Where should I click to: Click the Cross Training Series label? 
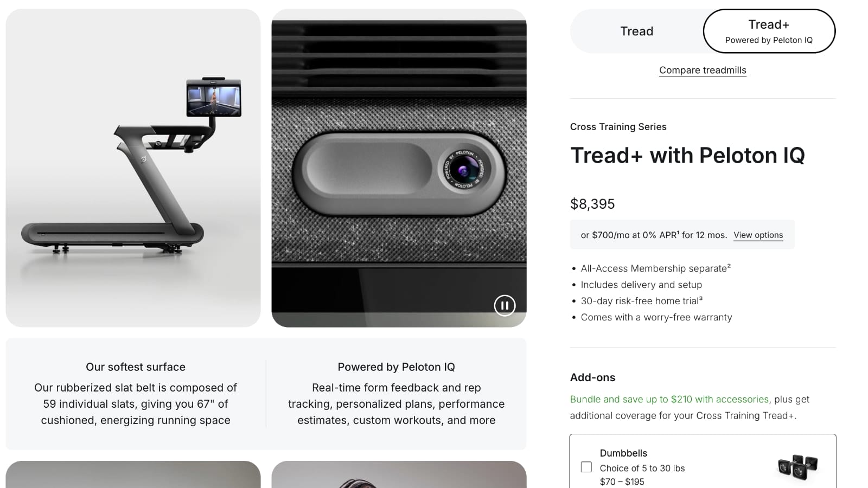[x=618, y=127]
